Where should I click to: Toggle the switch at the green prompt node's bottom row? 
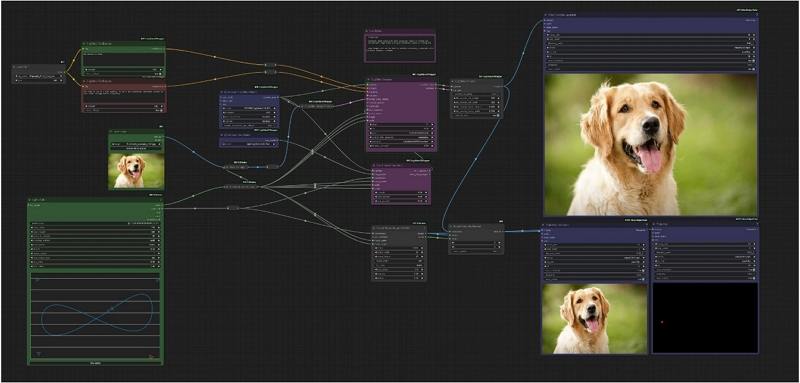click(160, 74)
